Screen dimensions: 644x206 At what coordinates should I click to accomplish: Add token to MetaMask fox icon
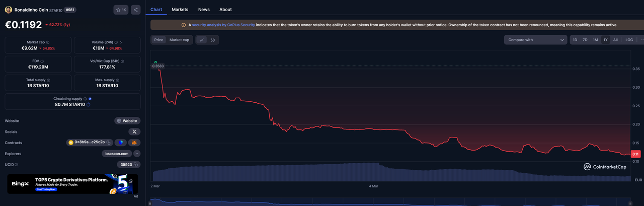134,143
